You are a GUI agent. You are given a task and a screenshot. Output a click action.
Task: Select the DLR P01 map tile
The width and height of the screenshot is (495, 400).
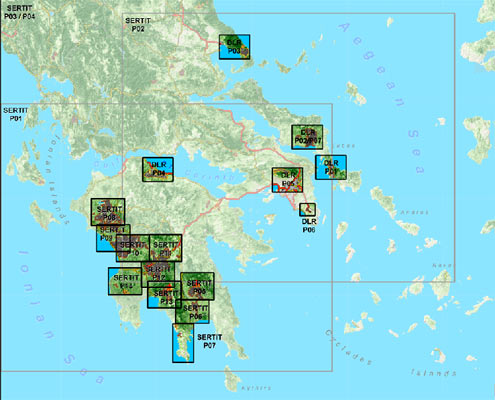coord(331,167)
